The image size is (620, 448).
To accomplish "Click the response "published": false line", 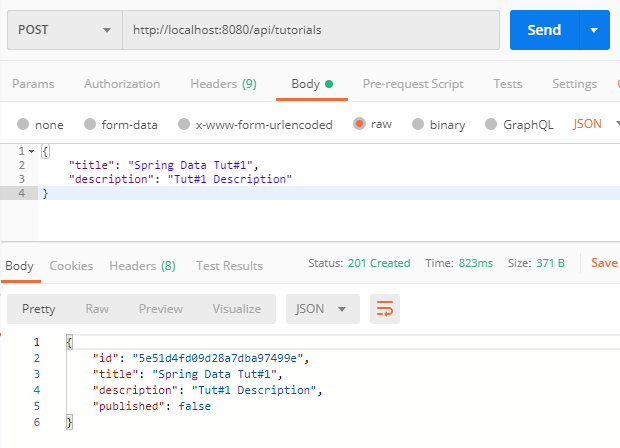I will point(151,406).
